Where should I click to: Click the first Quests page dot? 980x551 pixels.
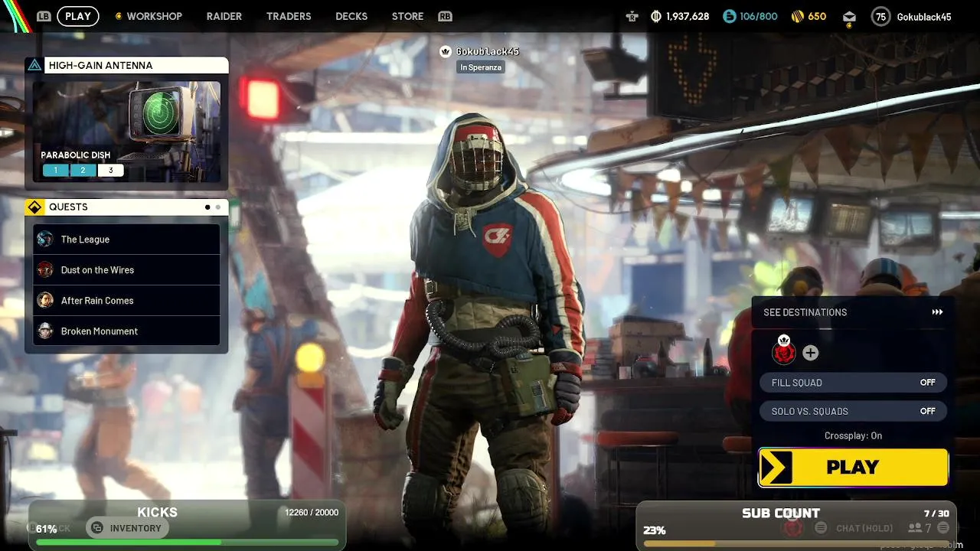pos(207,207)
